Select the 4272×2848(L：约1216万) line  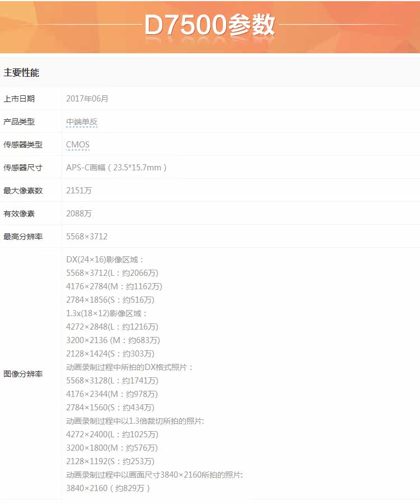click(113, 327)
